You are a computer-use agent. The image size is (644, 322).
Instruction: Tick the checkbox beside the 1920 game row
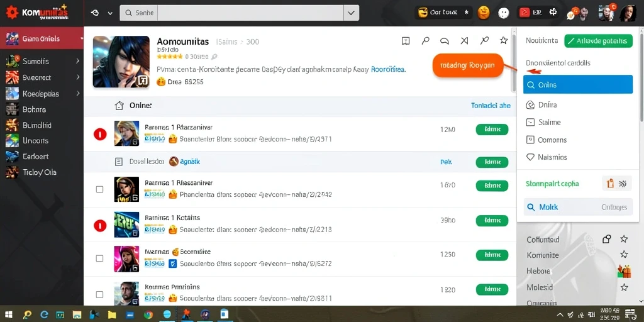[x=99, y=294]
